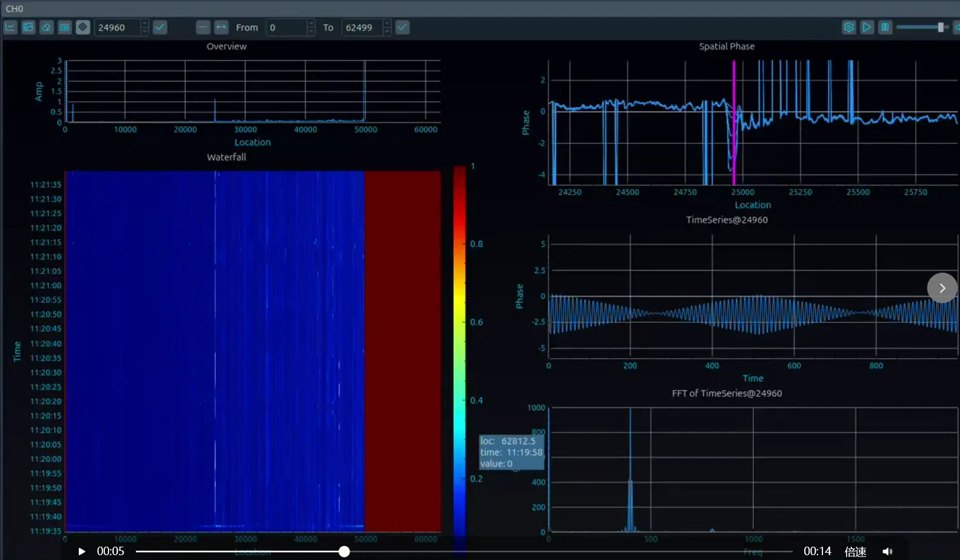Toggle the crosshair target tool
The height and width of the screenshot is (560, 960).
tap(83, 27)
